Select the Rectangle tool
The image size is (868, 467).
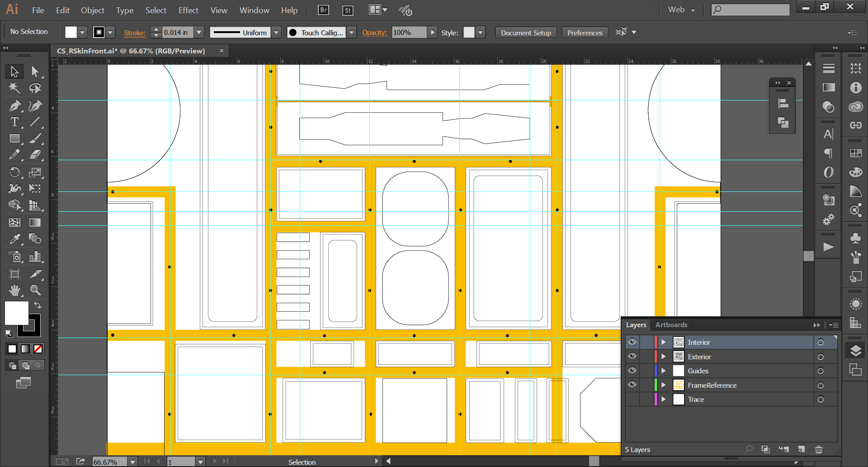[x=14, y=138]
